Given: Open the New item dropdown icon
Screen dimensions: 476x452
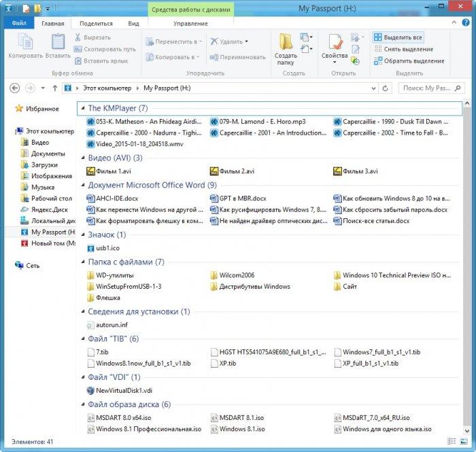Looking at the screenshot, I should click(306, 37).
